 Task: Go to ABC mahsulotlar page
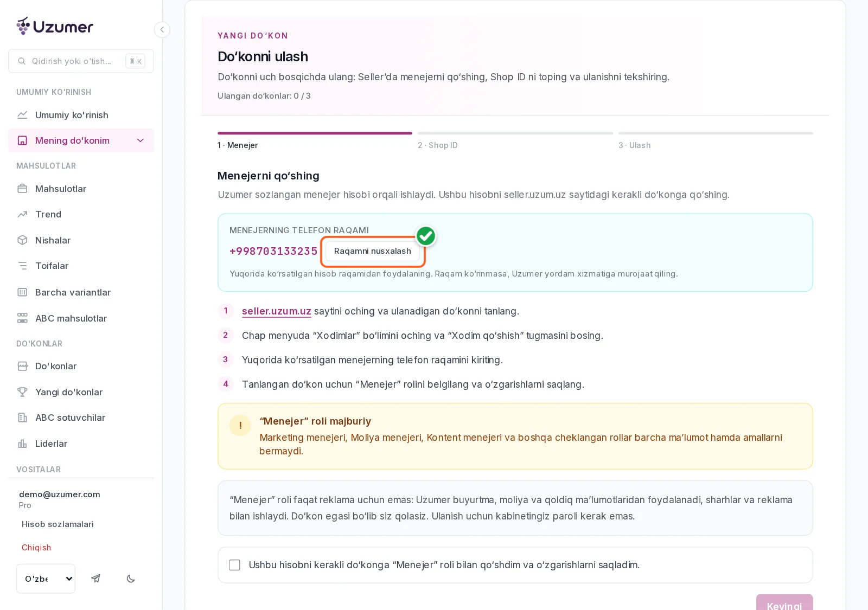81,318
